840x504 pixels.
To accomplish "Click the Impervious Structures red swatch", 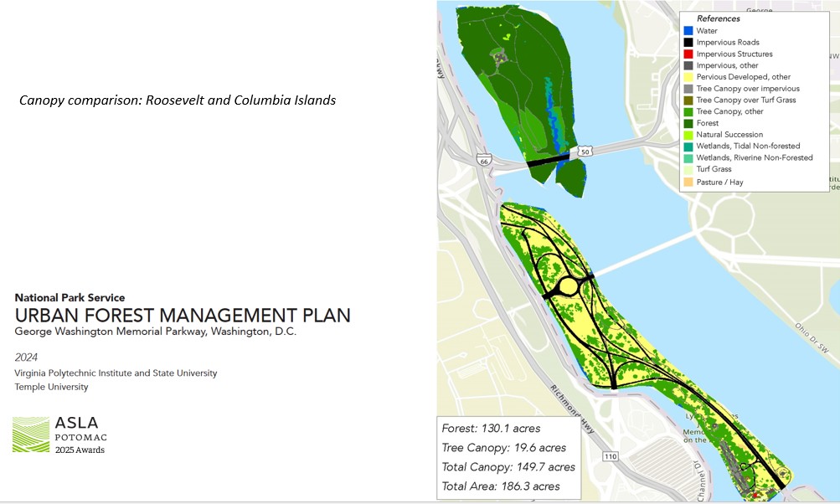I will pos(688,54).
